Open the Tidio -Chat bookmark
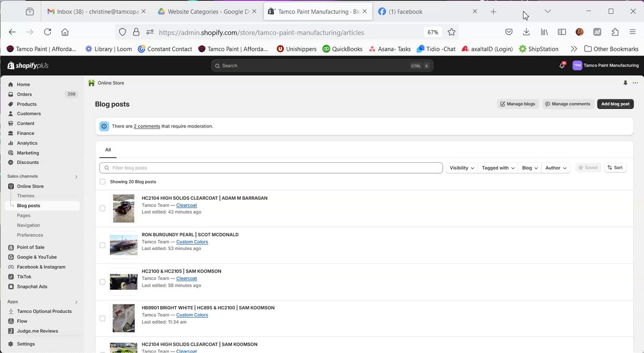 tap(436, 49)
